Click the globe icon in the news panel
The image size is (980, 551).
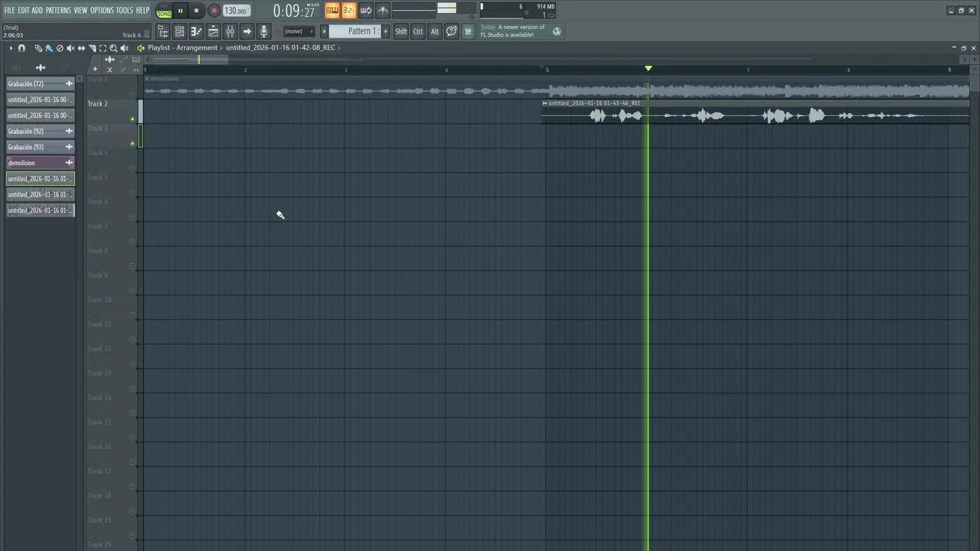[x=557, y=31]
